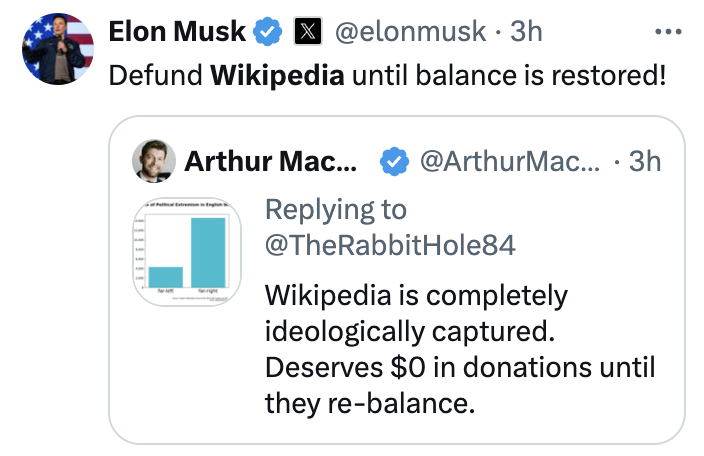Open the three-dot more options menu
Viewport: 704px width, 456px height.
coord(666,32)
